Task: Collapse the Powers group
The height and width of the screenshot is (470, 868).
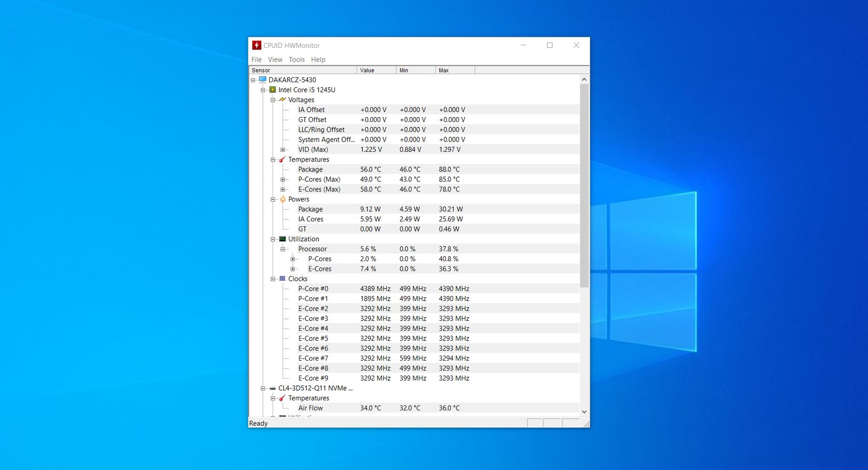Action: [273, 200]
